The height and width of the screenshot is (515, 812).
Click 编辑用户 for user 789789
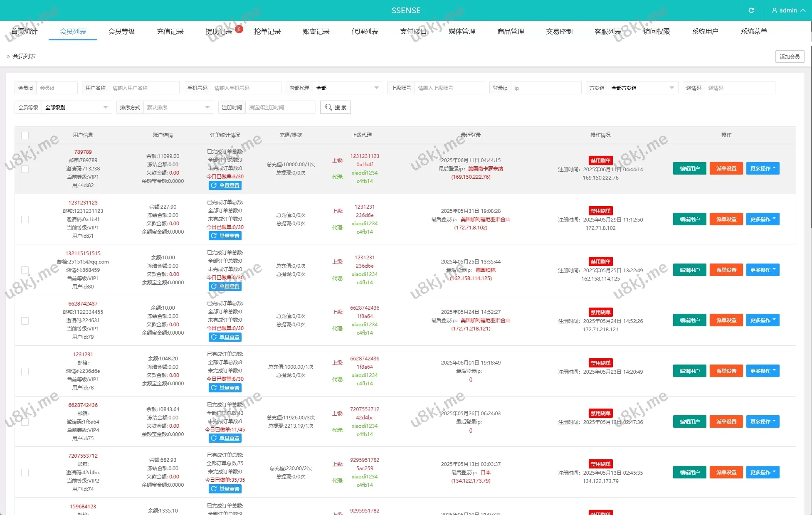pyautogui.click(x=689, y=168)
